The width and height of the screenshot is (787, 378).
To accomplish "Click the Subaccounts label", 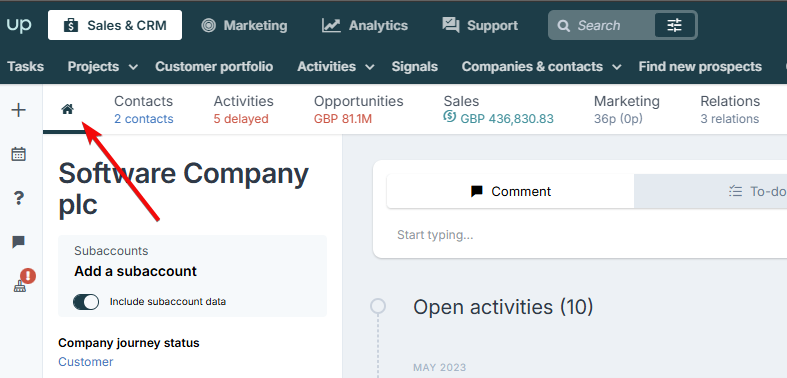I will (111, 251).
